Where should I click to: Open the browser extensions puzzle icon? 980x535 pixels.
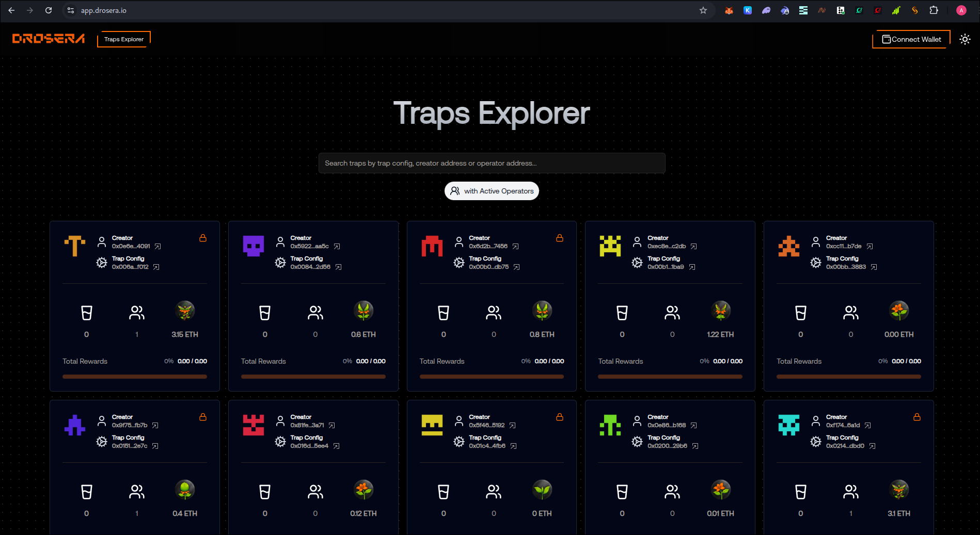click(x=934, y=10)
